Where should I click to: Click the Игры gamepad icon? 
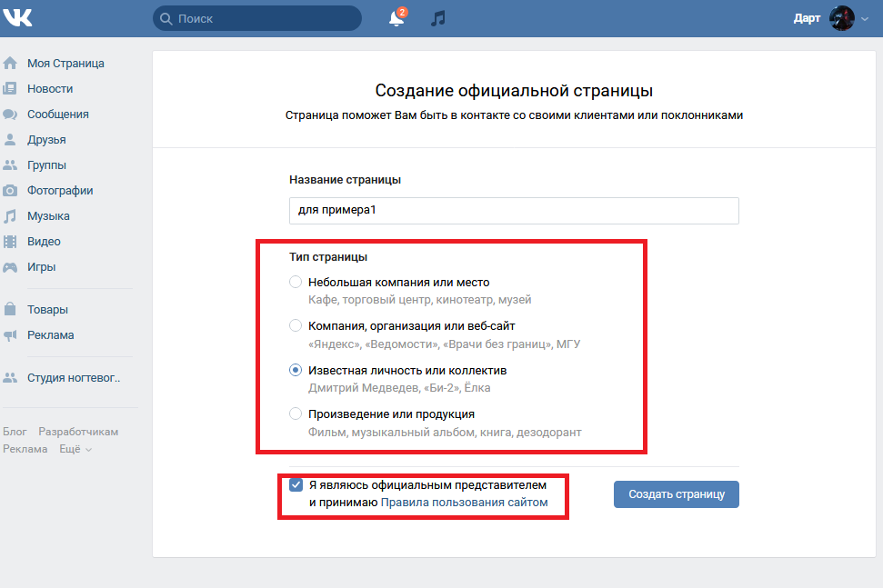(x=10, y=267)
